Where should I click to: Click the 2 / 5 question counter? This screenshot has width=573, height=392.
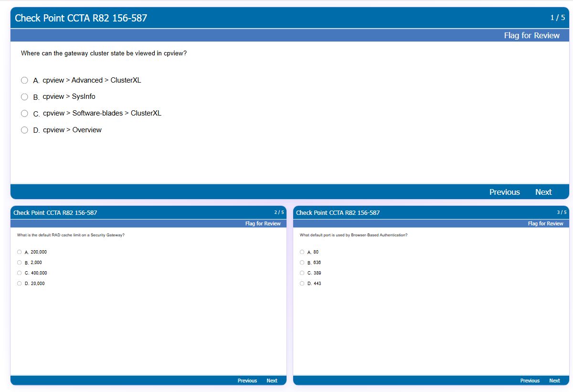tap(279, 212)
